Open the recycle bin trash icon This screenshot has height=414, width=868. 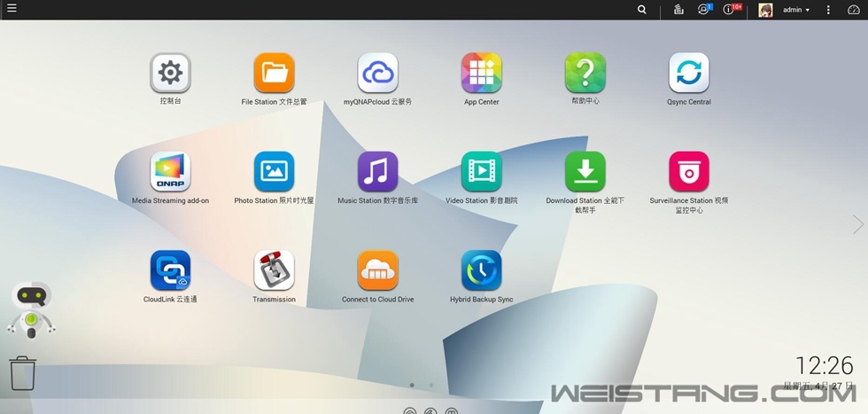pos(23,373)
